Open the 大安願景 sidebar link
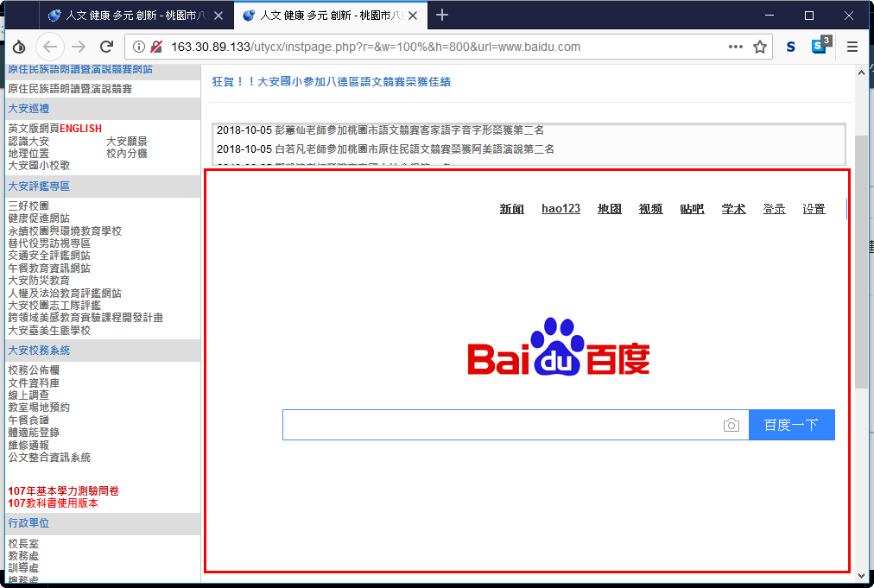 [x=127, y=142]
